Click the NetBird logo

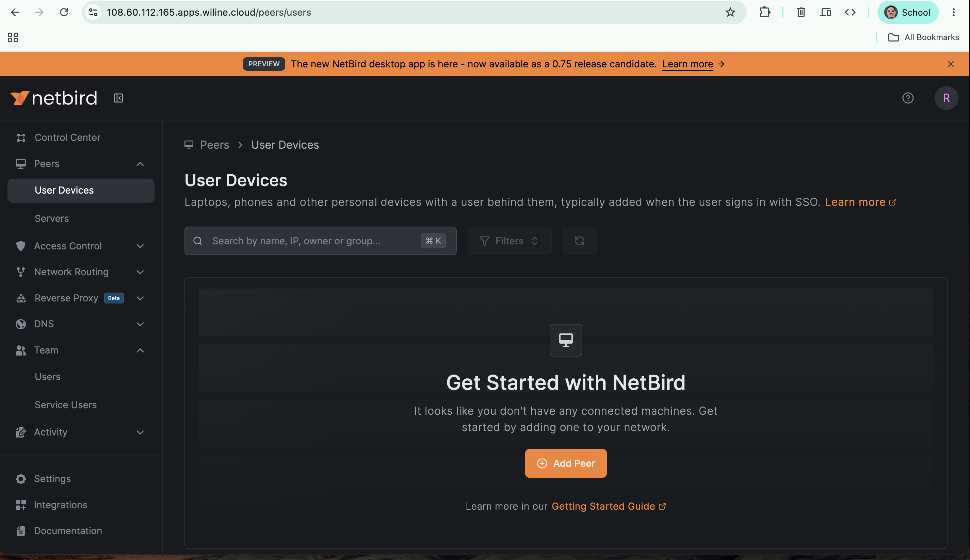pyautogui.click(x=53, y=98)
